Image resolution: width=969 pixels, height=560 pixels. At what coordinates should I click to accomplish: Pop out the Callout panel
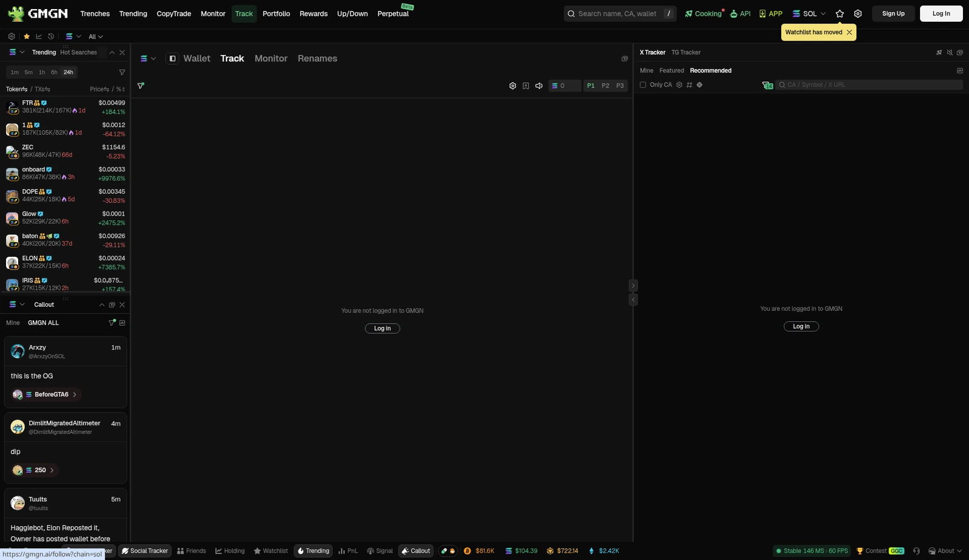point(111,305)
